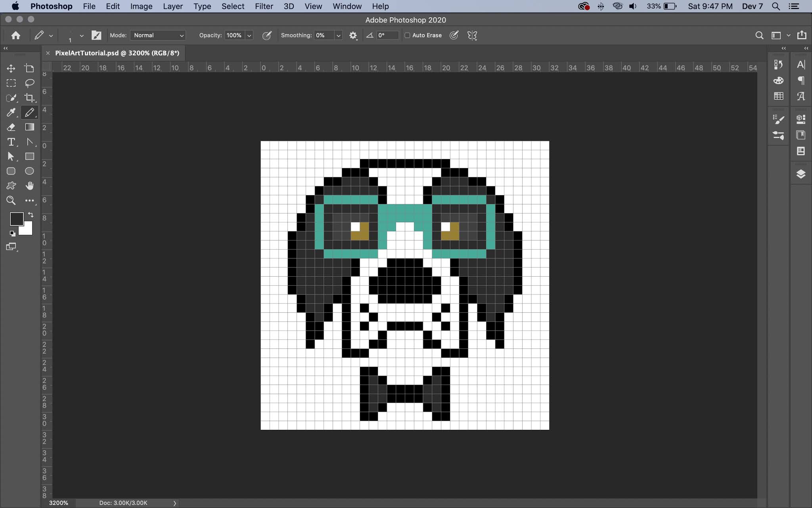Click the foreground color swatch
Viewport: 812px width, 508px height.
tap(17, 219)
